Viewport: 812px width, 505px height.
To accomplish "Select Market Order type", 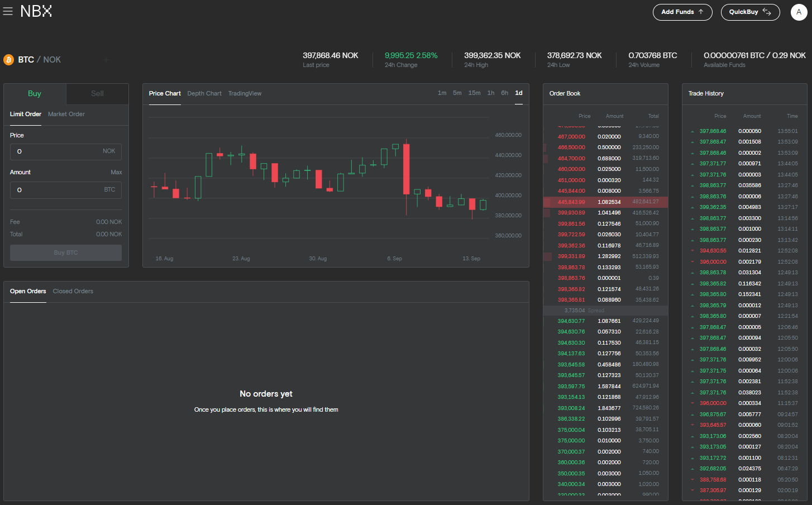I will point(66,115).
